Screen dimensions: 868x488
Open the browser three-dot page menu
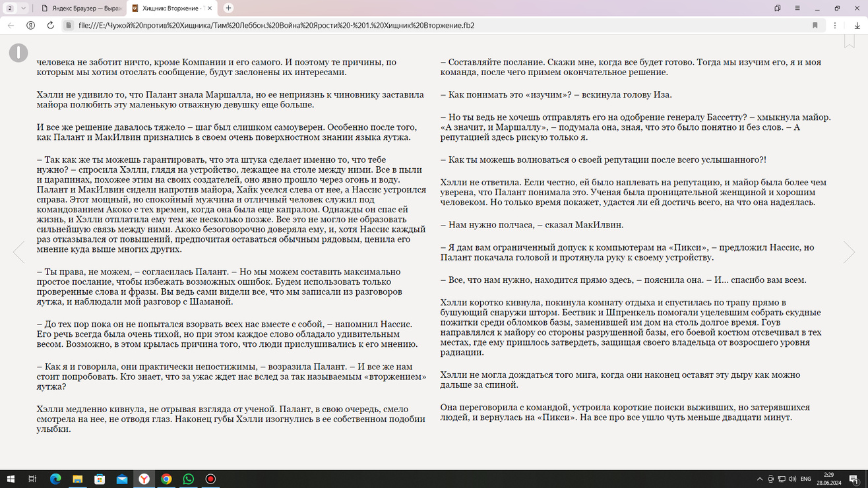835,25
